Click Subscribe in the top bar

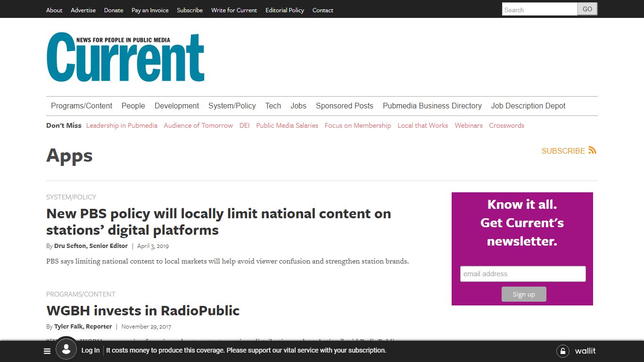pyautogui.click(x=190, y=10)
